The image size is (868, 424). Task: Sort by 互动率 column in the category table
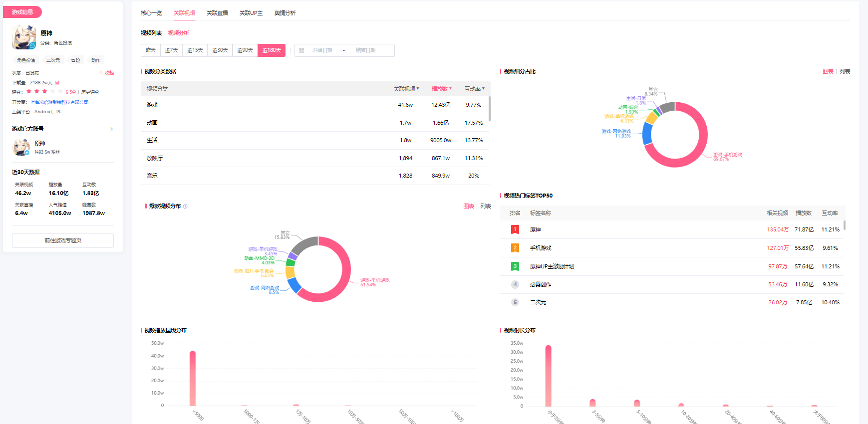tap(475, 89)
